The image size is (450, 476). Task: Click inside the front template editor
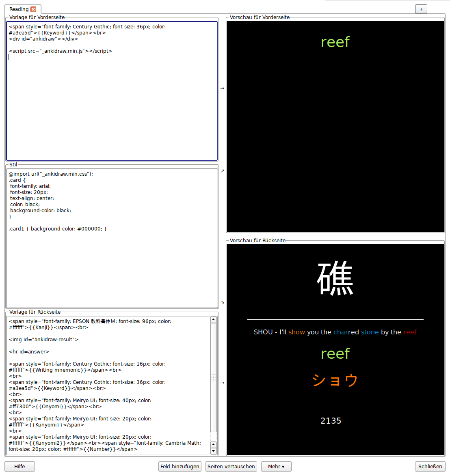click(112, 91)
